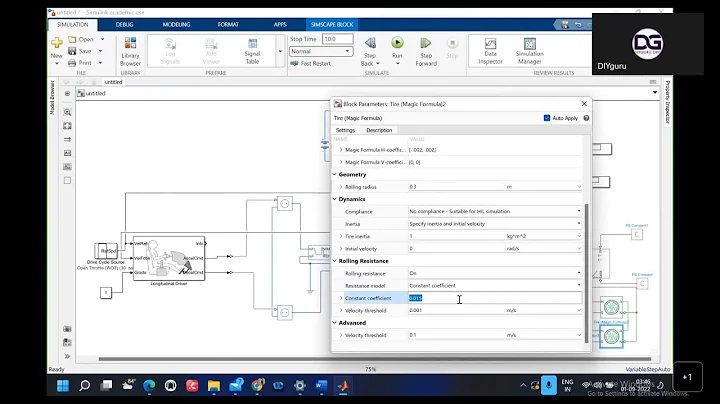
Task: Click the Windows Start button
Action: tap(63, 386)
